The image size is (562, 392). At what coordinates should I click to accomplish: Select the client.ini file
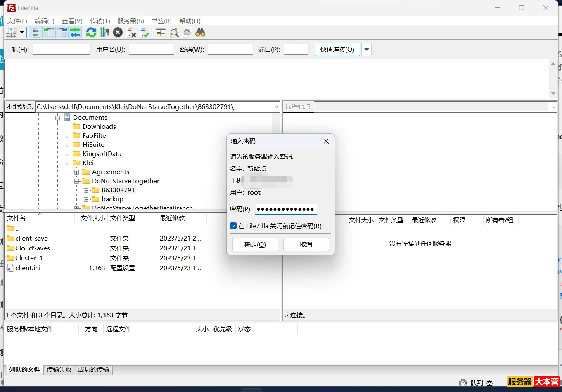pos(104,268)
